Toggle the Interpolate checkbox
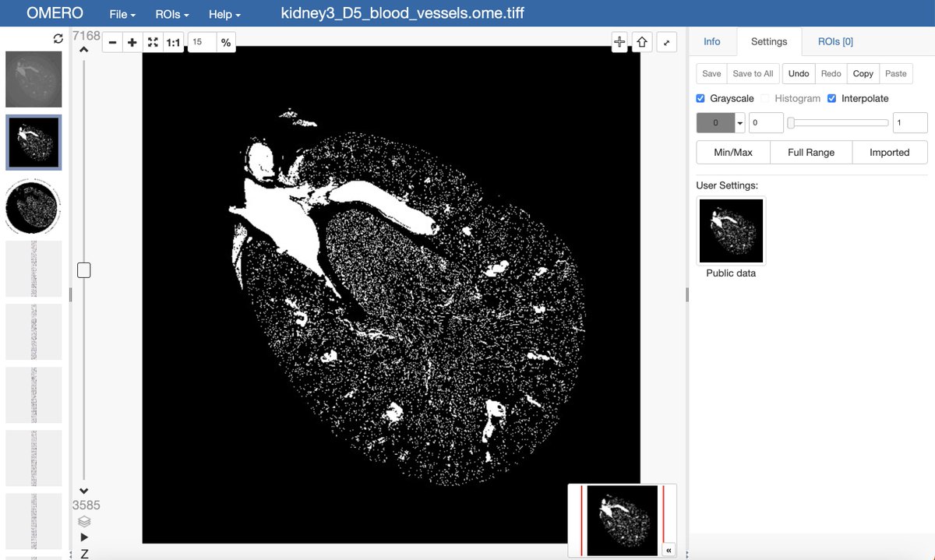This screenshot has width=935, height=560. click(832, 99)
